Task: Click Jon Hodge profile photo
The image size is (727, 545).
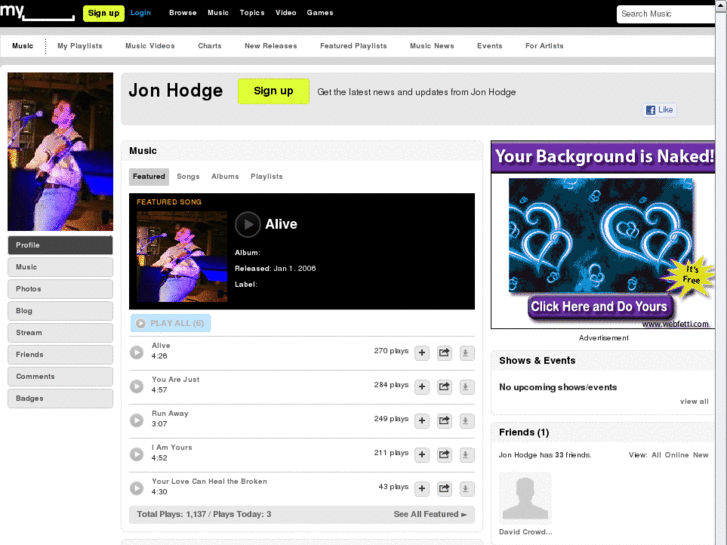Action: [60, 152]
